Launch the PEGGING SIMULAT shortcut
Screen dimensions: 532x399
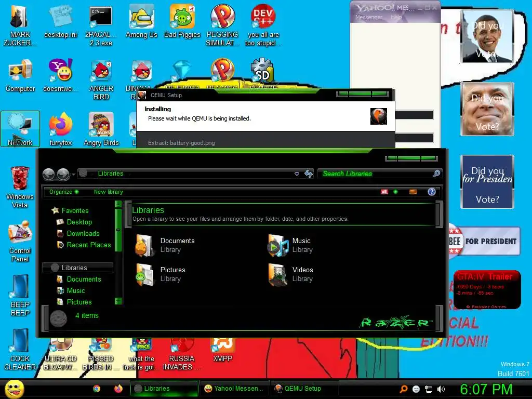coord(222,25)
